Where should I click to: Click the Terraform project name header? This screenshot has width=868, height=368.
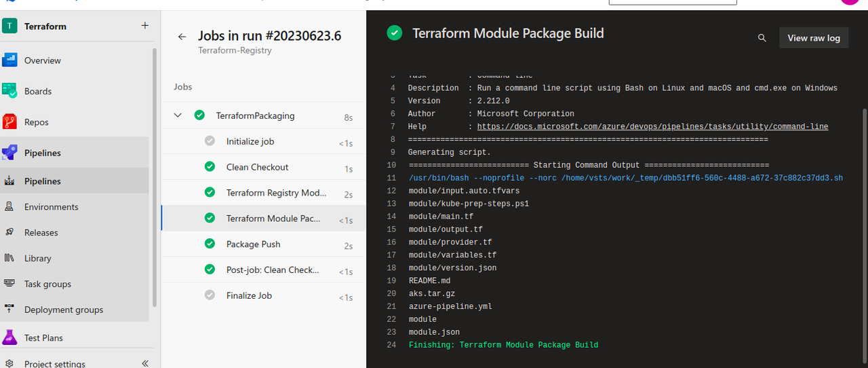(x=45, y=26)
